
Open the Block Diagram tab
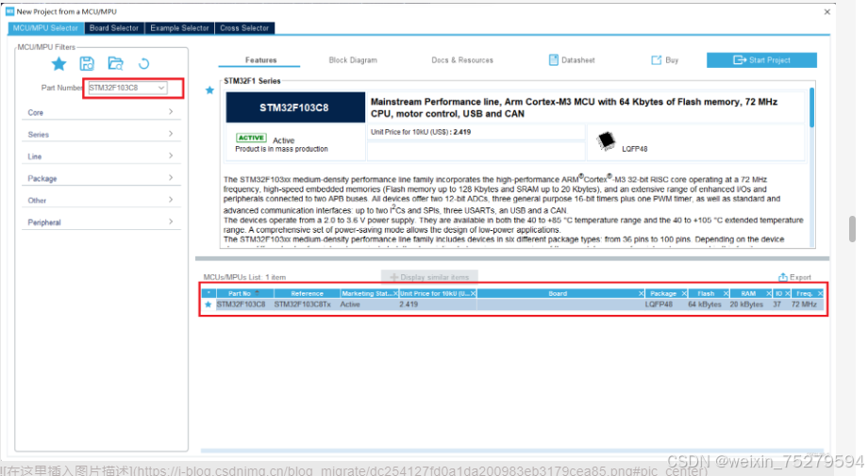353,59
